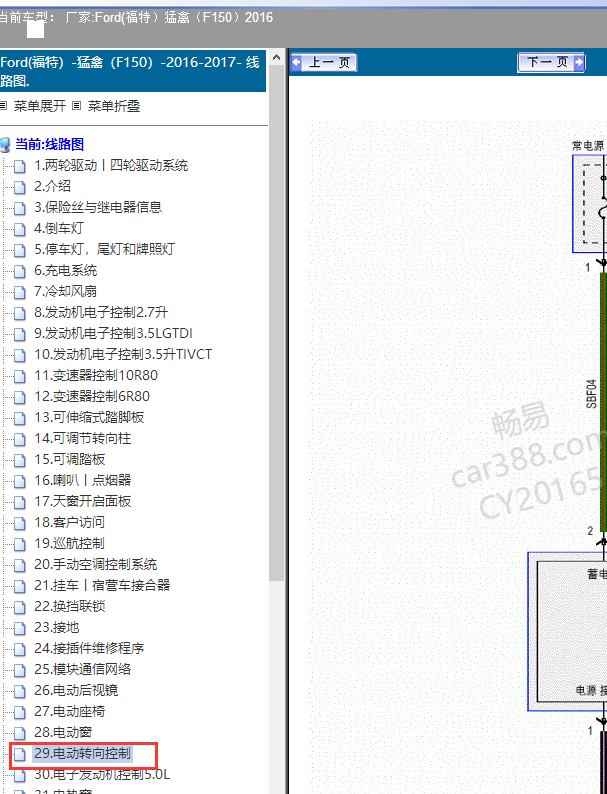Open 23.接地 diagram
This screenshot has height=794, width=607.
(57, 627)
